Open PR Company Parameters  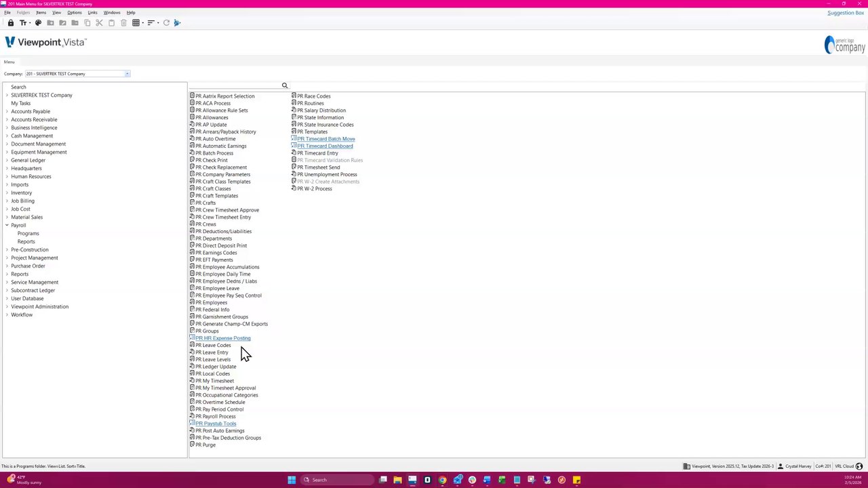pos(223,174)
